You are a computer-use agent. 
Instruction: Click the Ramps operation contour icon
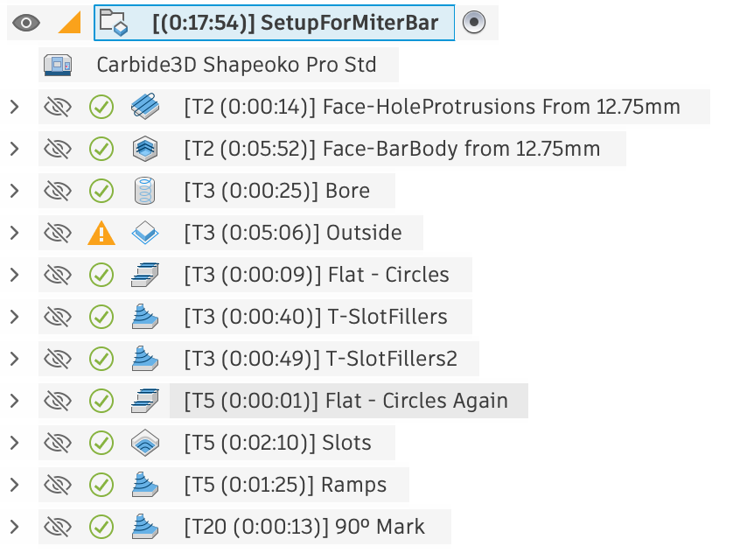[145, 485]
